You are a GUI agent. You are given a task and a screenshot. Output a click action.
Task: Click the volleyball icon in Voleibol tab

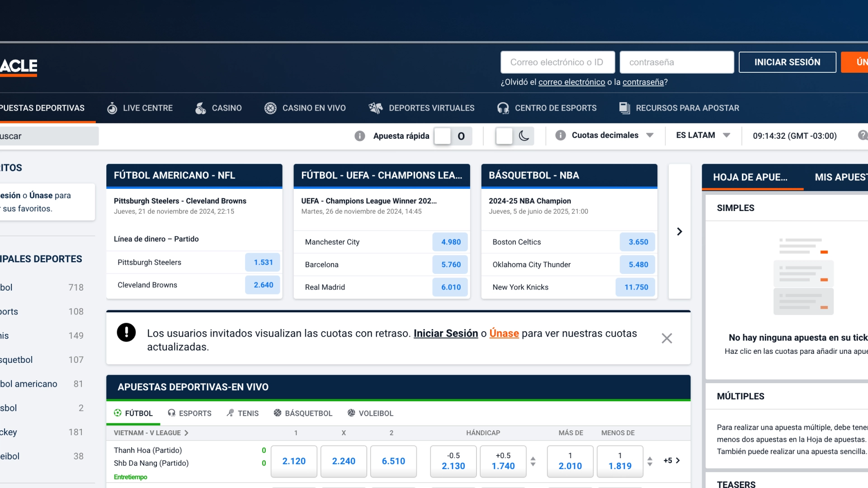351,413
